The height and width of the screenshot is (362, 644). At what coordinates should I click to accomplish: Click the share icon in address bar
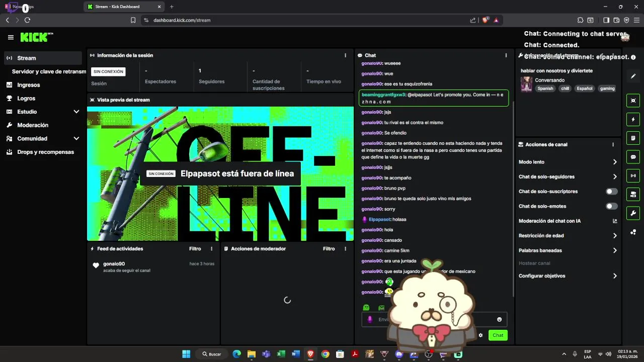[473, 20]
